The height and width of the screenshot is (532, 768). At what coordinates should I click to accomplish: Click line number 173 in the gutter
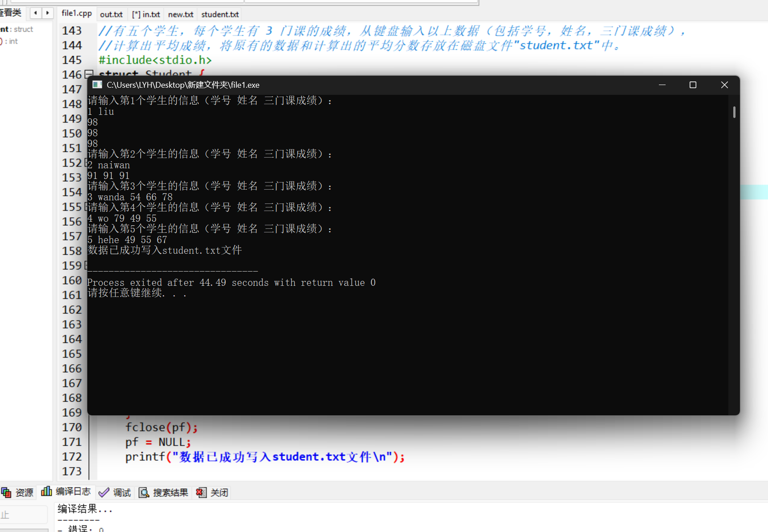tap(72, 471)
